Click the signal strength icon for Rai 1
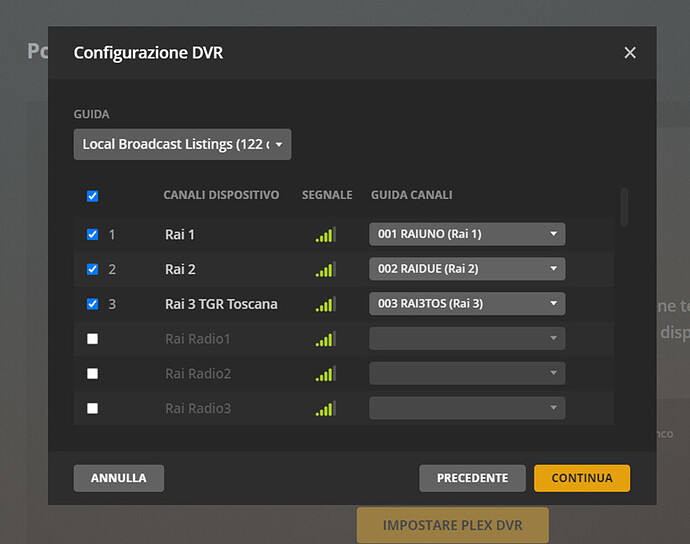 point(326,234)
